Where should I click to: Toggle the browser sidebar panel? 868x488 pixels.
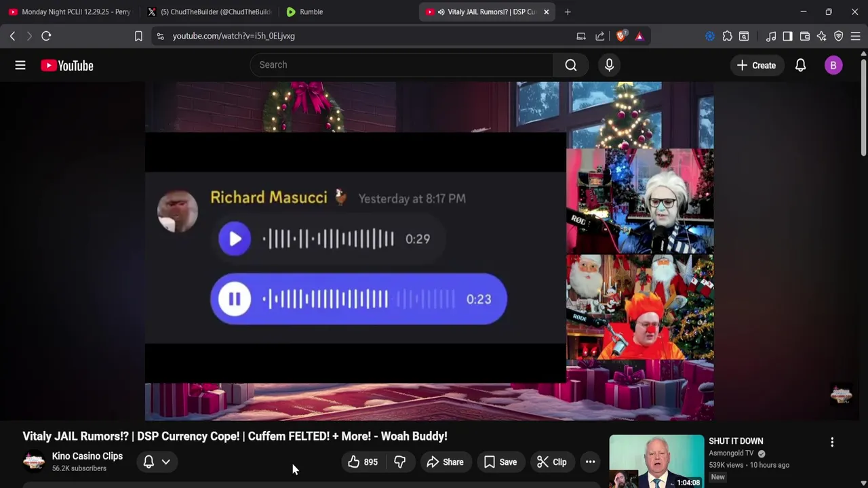787,36
